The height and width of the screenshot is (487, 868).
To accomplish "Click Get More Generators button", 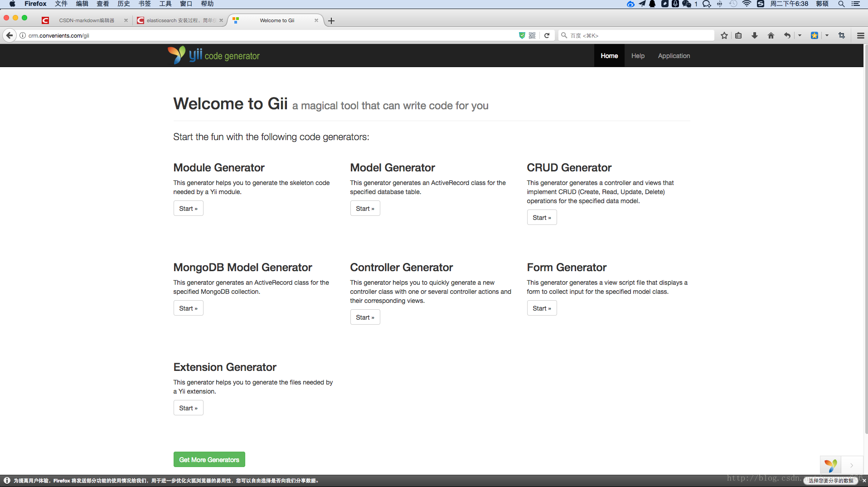I will coord(209,459).
